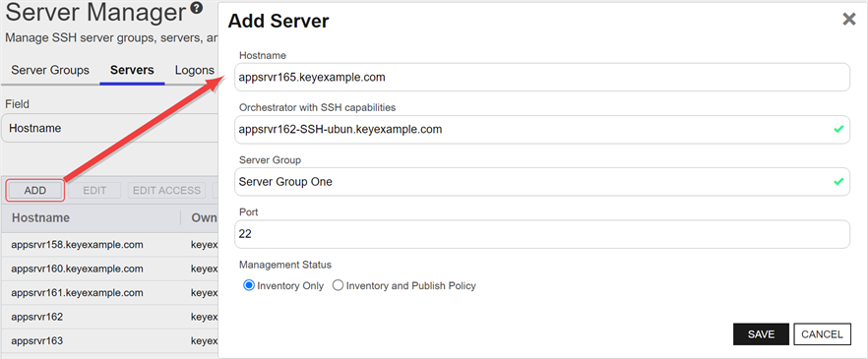Select the appsrvr160.keyexample.com row
The image size is (868, 359).
(x=109, y=269)
